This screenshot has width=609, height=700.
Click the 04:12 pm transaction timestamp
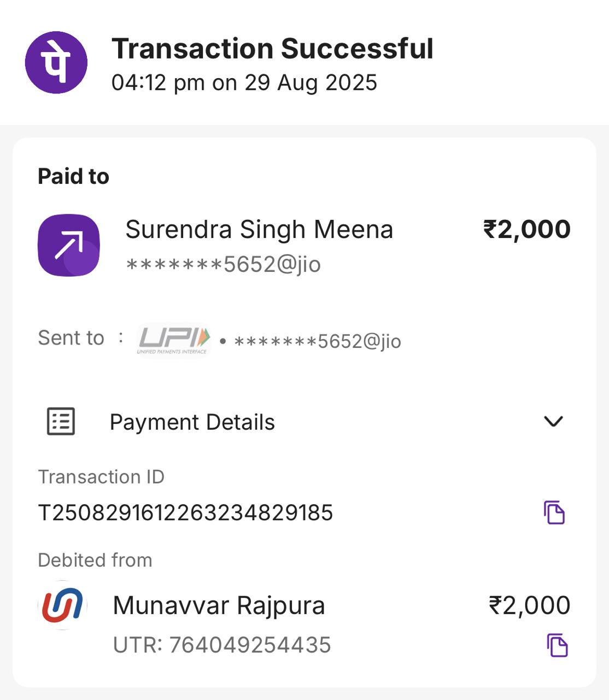(244, 83)
